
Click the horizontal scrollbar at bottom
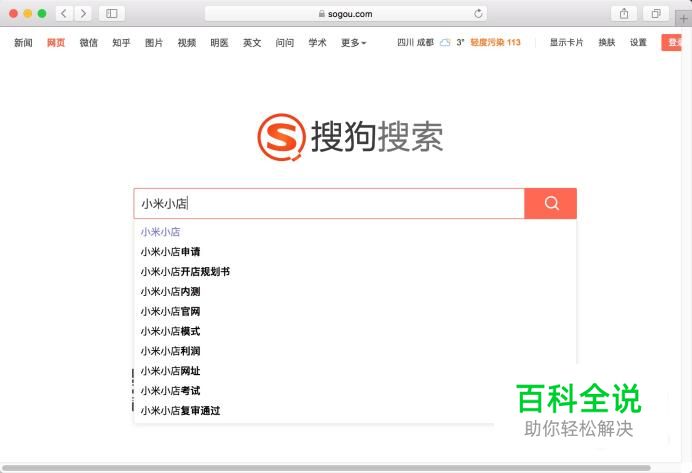[x=327, y=468]
